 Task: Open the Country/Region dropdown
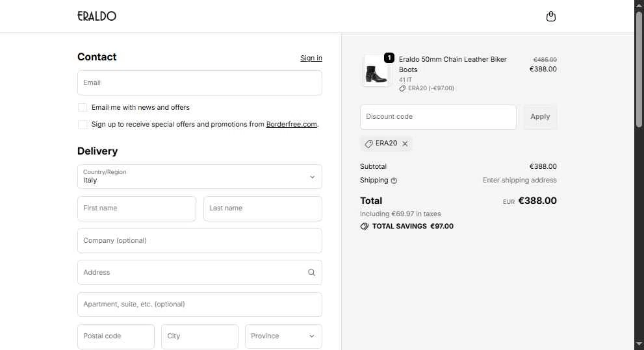pyautogui.click(x=200, y=177)
